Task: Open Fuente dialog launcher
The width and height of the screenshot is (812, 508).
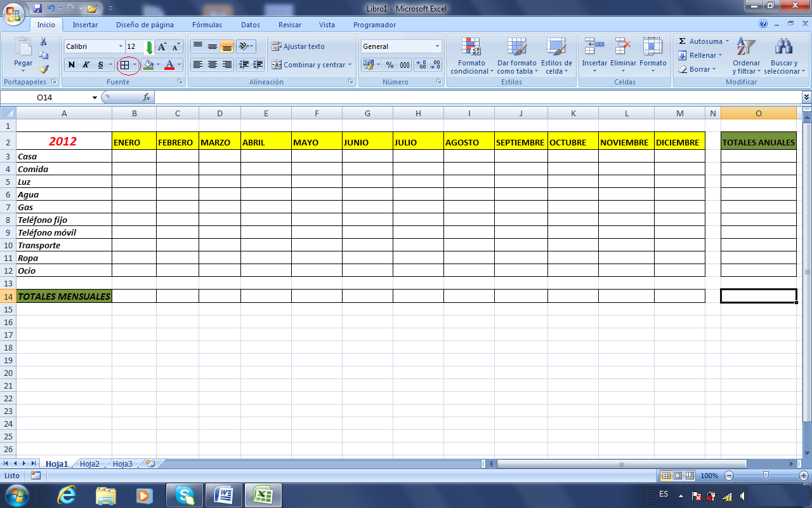Action: pyautogui.click(x=180, y=82)
